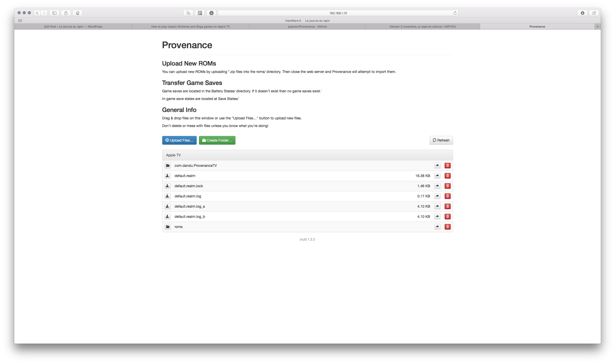Image resolution: width=615 pixels, height=364 pixels.
Task: Switch to Demain 2 novembre VAPYOU tab
Action: click(423, 27)
